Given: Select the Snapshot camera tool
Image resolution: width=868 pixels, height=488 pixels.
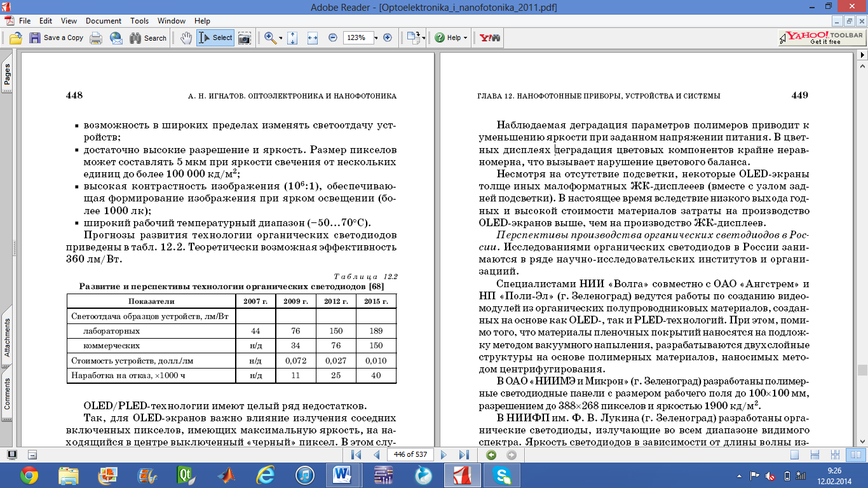Looking at the screenshot, I should pyautogui.click(x=244, y=38).
